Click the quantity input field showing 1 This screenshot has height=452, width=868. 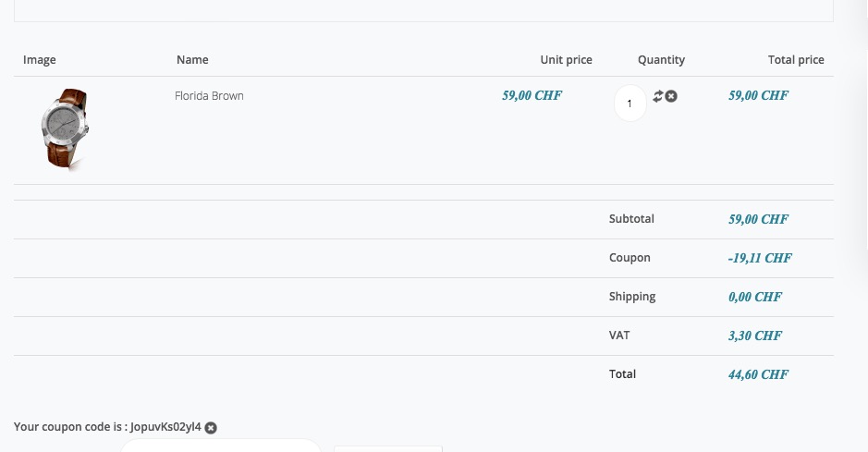630,104
